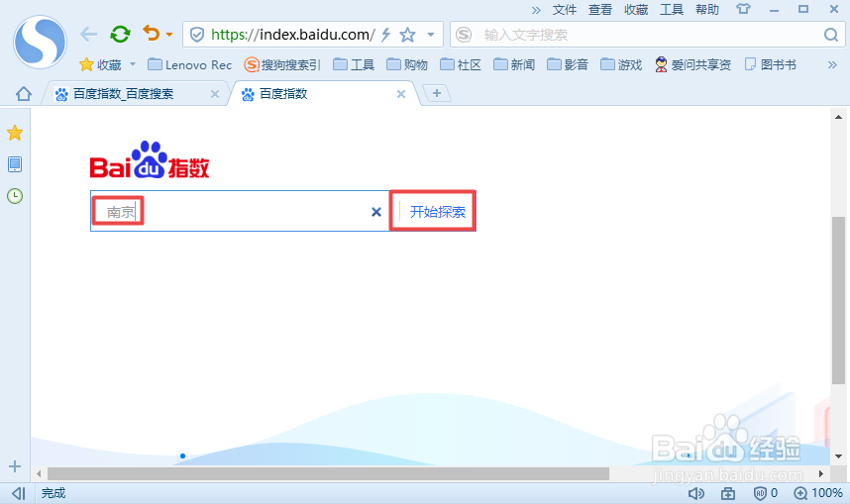Image resolution: width=850 pixels, height=504 pixels.
Task: Click the 收藏 star favorites button
Action: click(100, 65)
